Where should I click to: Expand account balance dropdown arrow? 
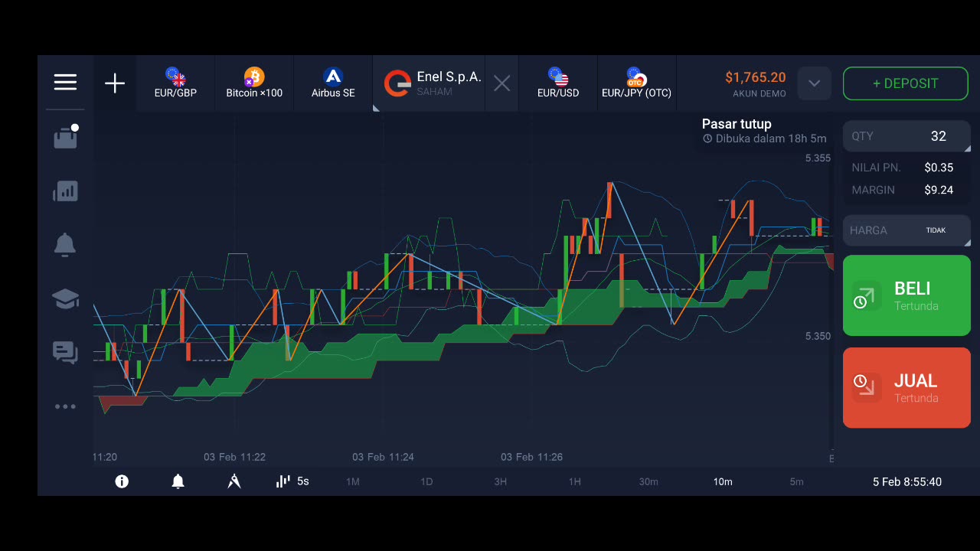pyautogui.click(x=814, y=83)
